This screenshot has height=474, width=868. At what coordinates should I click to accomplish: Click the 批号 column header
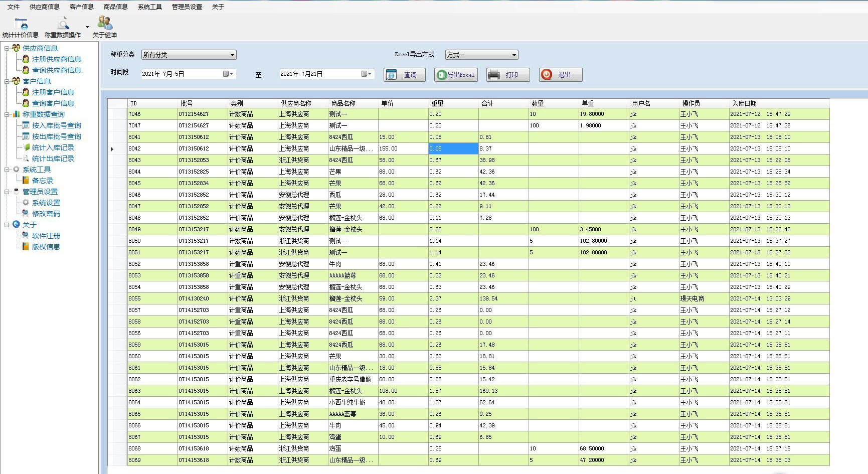point(203,103)
